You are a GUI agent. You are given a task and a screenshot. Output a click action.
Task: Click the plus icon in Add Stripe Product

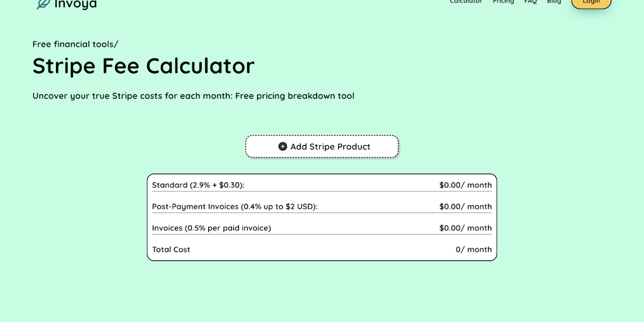(x=282, y=147)
